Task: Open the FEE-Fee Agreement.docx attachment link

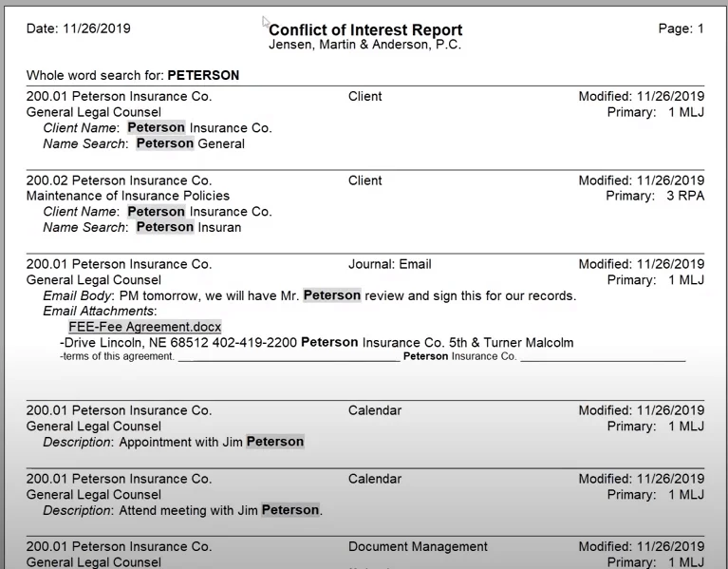Action: tap(145, 327)
